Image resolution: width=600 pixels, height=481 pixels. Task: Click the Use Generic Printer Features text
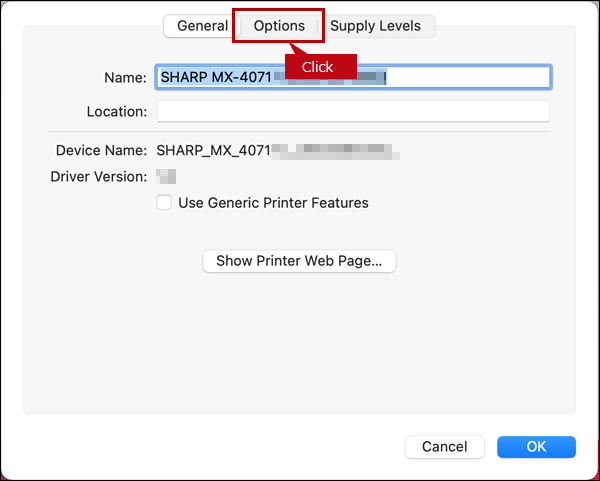tap(273, 203)
